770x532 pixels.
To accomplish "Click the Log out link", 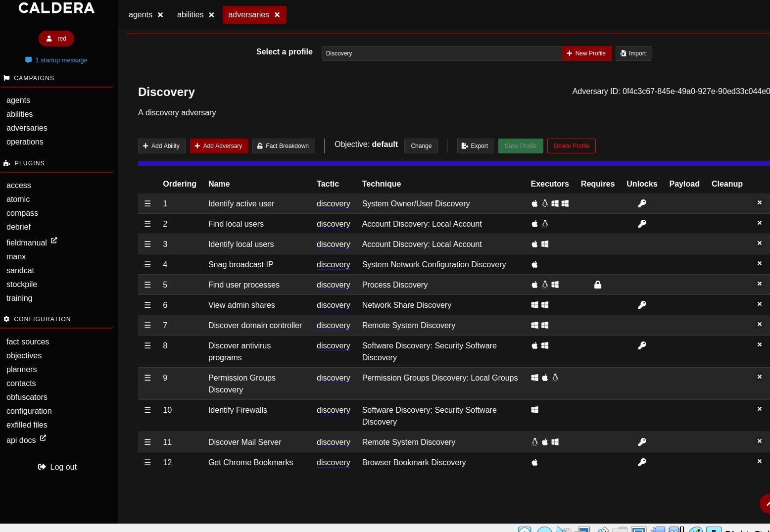I will pyautogui.click(x=57, y=467).
